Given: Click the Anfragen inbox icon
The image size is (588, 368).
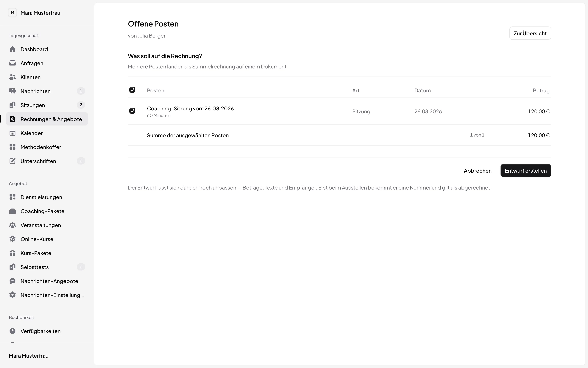Looking at the screenshot, I should (x=12, y=63).
